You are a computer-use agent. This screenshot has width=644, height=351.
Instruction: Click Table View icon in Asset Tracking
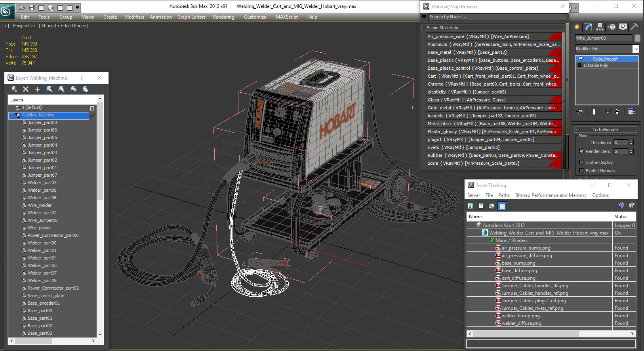(x=503, y=206)
